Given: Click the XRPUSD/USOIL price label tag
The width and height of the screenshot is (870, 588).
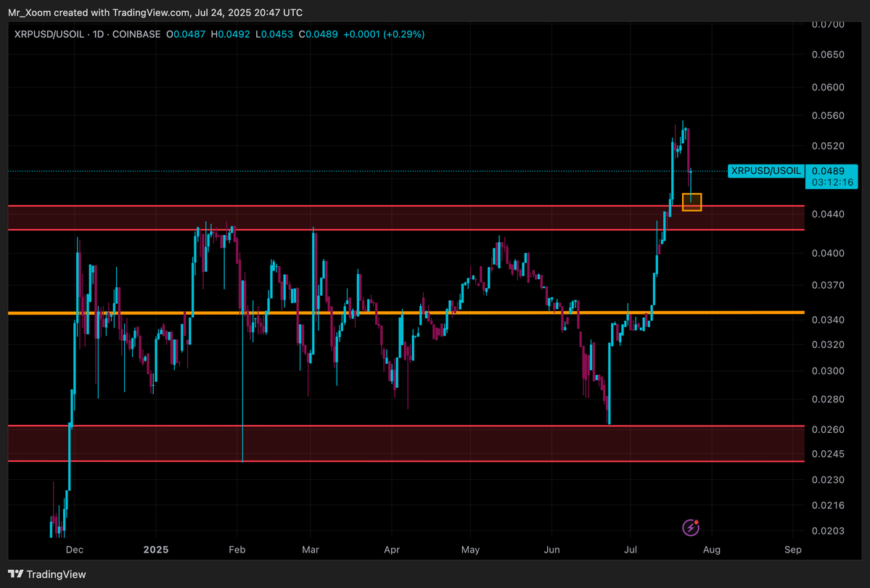Looking at the screenshot, I should point(766,170).
